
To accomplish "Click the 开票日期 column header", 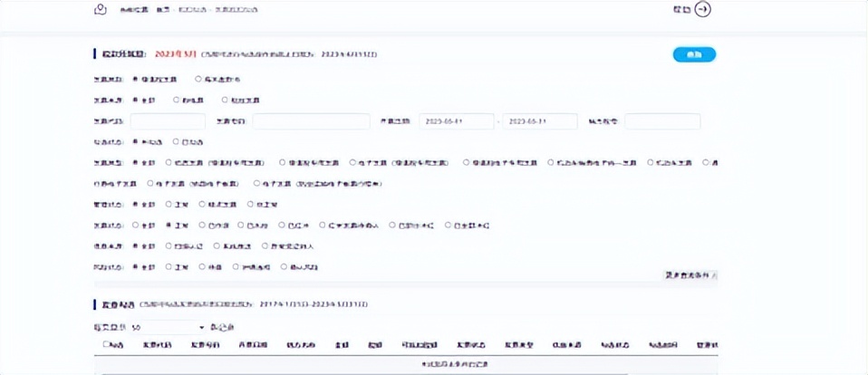I will [252, 344].
